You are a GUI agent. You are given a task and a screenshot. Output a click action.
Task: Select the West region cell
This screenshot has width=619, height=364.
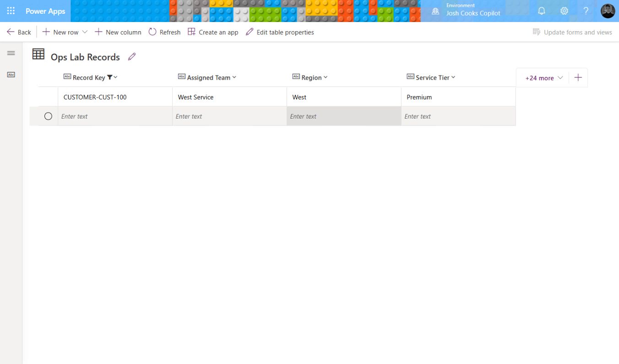(344, 97)
